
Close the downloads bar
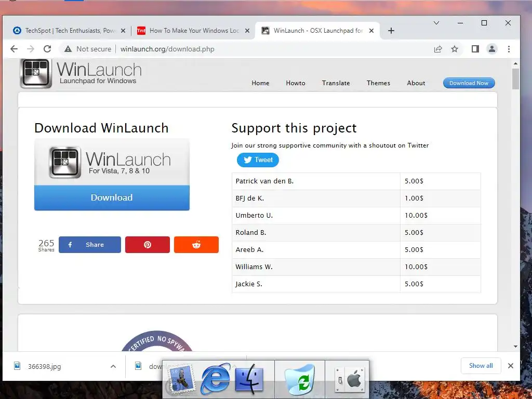pyautogui.click(x=510, y=366)
